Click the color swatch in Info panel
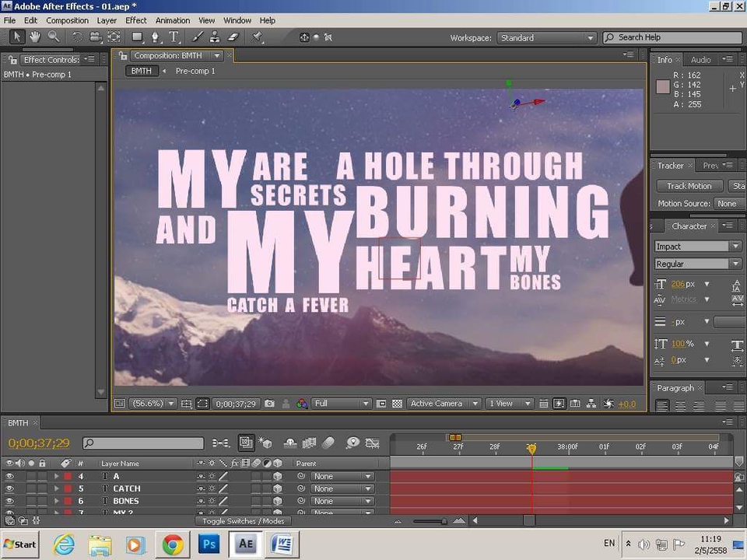The height and width of the screenshot is (560, 747). (663, 87)
